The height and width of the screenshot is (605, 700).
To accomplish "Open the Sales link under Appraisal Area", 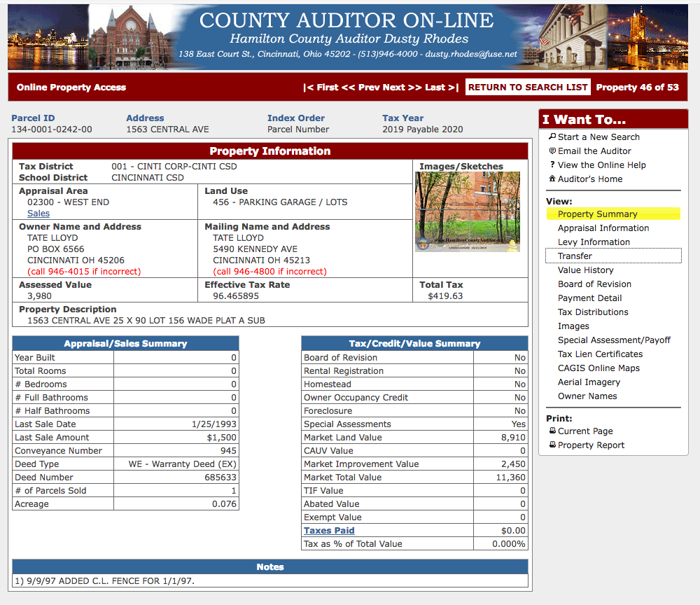I will coord(38,214).
